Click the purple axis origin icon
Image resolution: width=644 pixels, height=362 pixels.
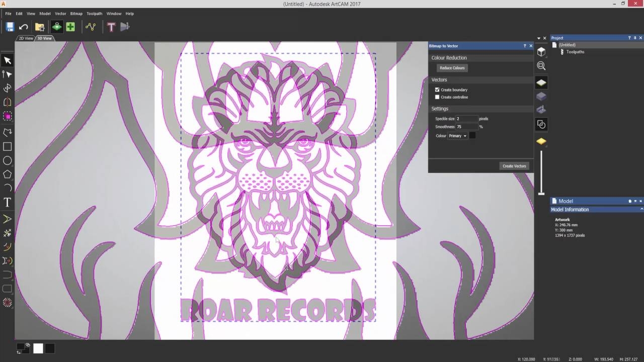541,110
